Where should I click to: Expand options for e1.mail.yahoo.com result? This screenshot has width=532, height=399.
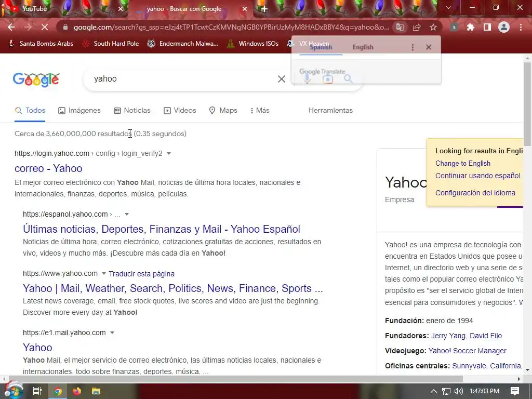112,333
